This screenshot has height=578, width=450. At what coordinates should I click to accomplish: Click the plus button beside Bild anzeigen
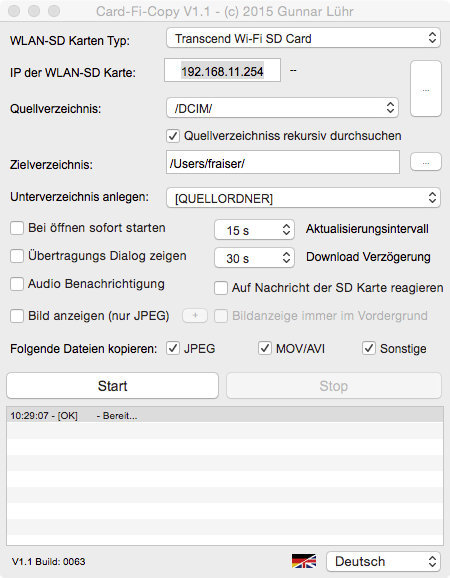[x=195, y=316]
